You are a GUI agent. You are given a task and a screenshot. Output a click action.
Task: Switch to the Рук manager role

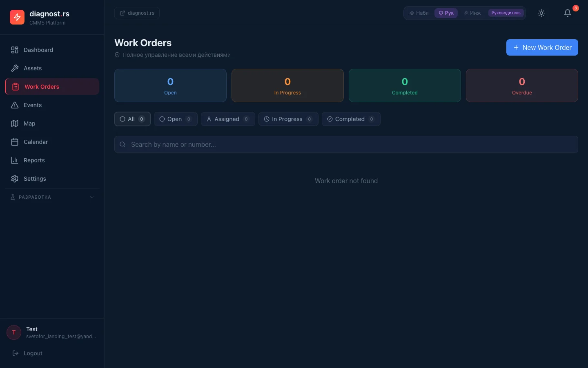446,13
